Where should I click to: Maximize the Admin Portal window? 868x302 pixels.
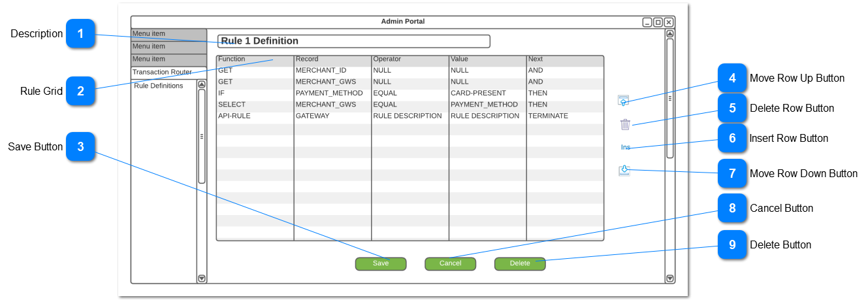click(658, 22)
